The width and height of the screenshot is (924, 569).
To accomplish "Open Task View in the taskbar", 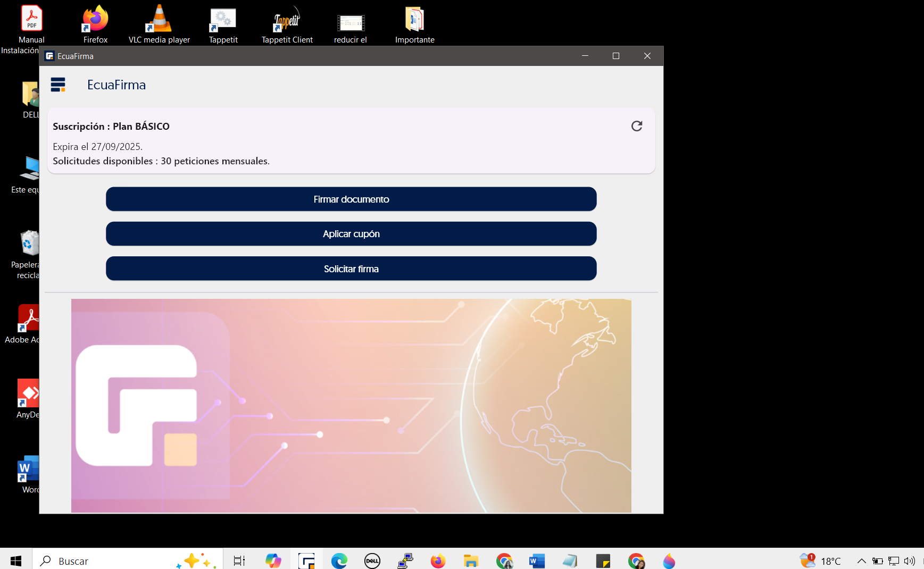I will pos(239,560).
